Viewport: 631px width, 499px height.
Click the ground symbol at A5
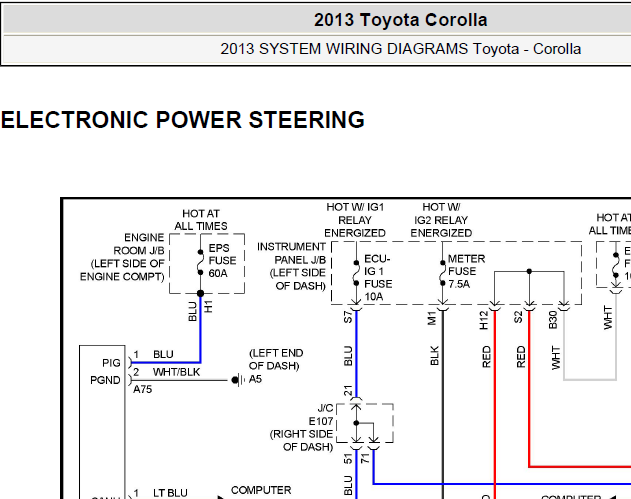pos(238,380)
